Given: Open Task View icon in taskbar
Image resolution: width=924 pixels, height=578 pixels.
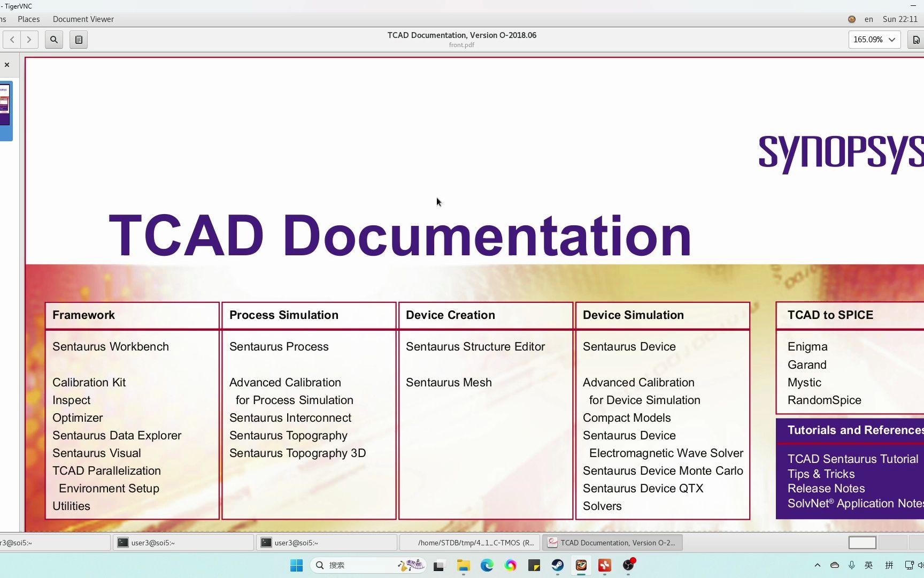Looking at the screenshot, I should (439, 565).
